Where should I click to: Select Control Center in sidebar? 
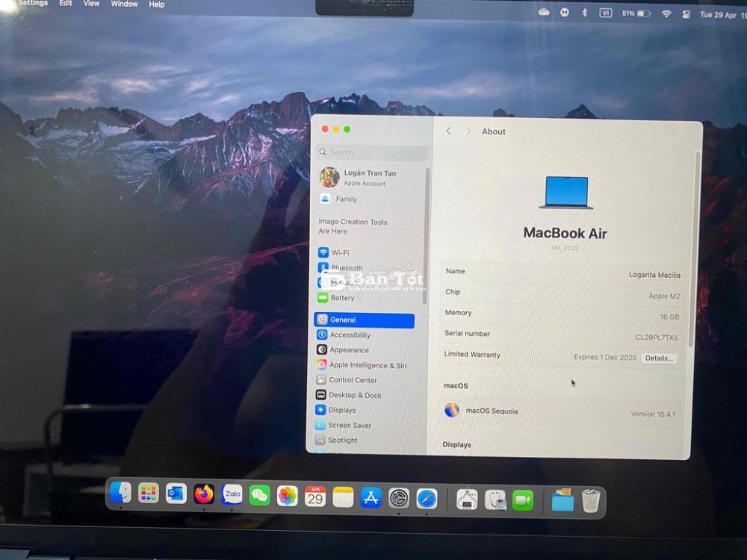(347, 380)
